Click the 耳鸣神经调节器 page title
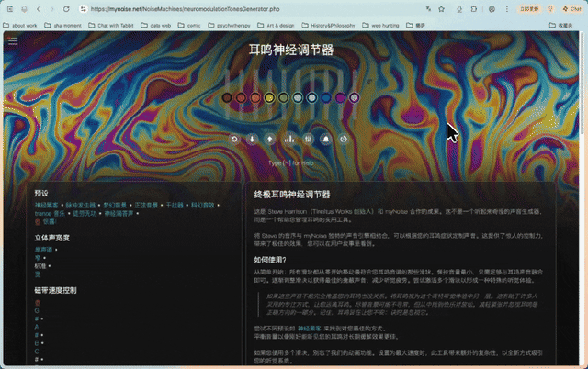The image size is (588, 369). click(291, 50)
